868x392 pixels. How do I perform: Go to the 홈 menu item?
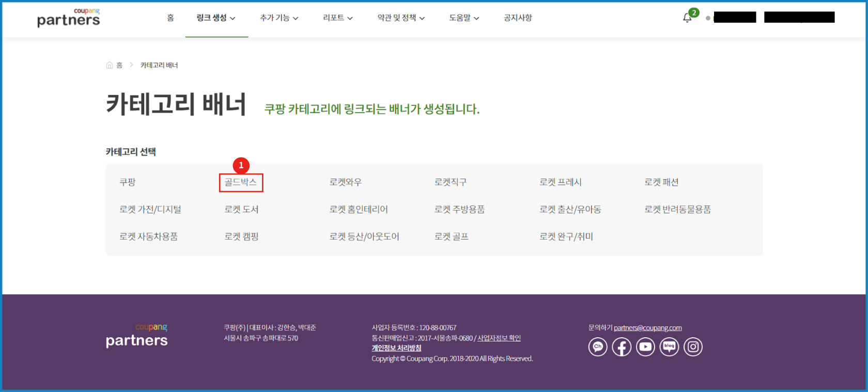click(171, 18)
